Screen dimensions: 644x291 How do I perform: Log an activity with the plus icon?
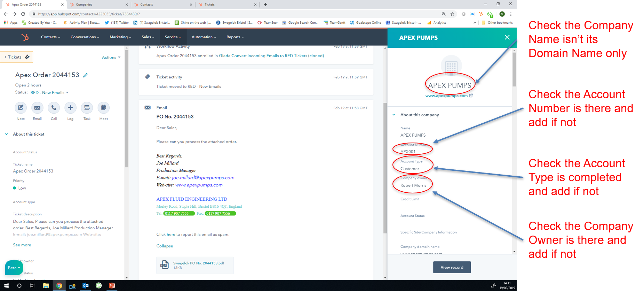pyautogui.click(x=70, y=108)
